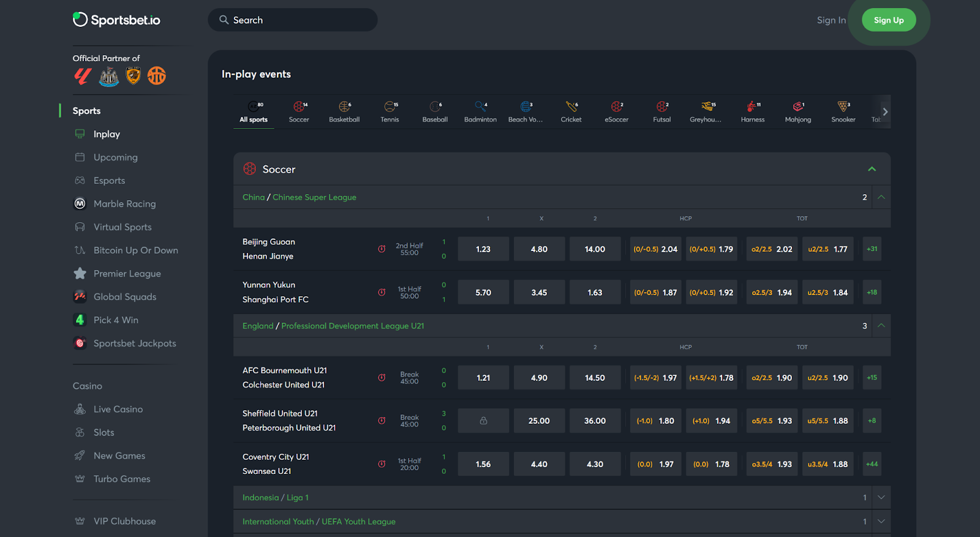This screenshot has height=537, width=980.
Task: Select the Badminton sport filter icon
Action: [481, 107]
